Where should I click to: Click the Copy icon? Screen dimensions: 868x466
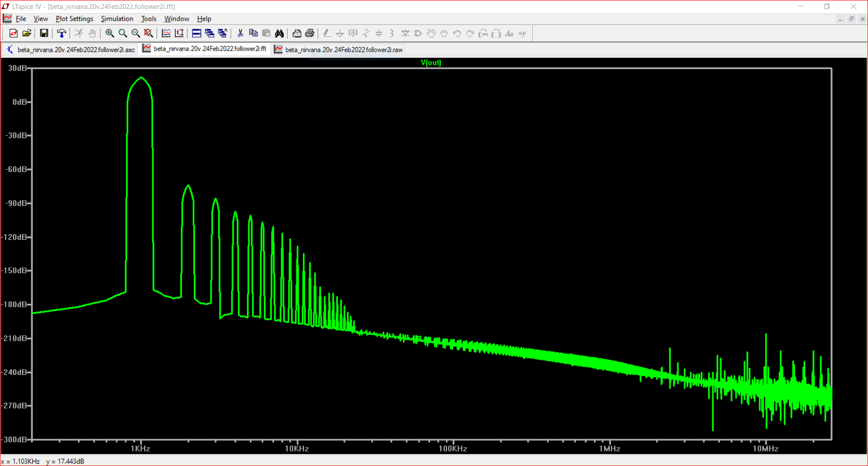(253, 33)
